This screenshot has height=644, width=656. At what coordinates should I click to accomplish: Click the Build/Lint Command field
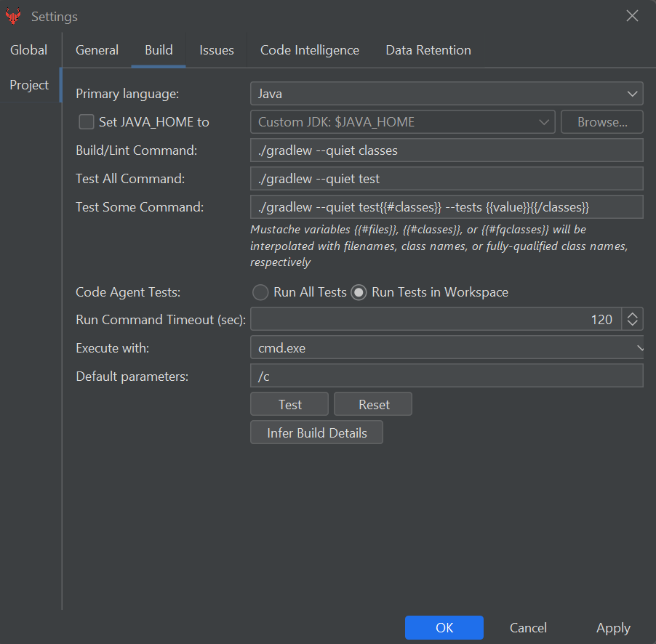point(447,150)
